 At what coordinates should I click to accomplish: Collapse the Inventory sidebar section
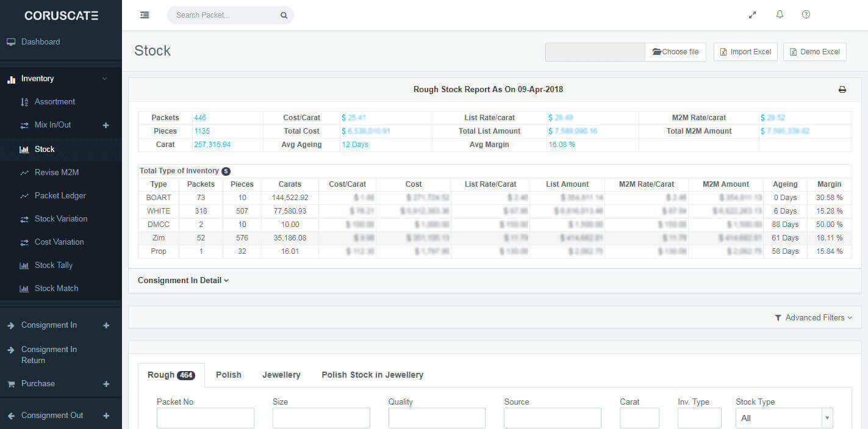tap(104, 79)
